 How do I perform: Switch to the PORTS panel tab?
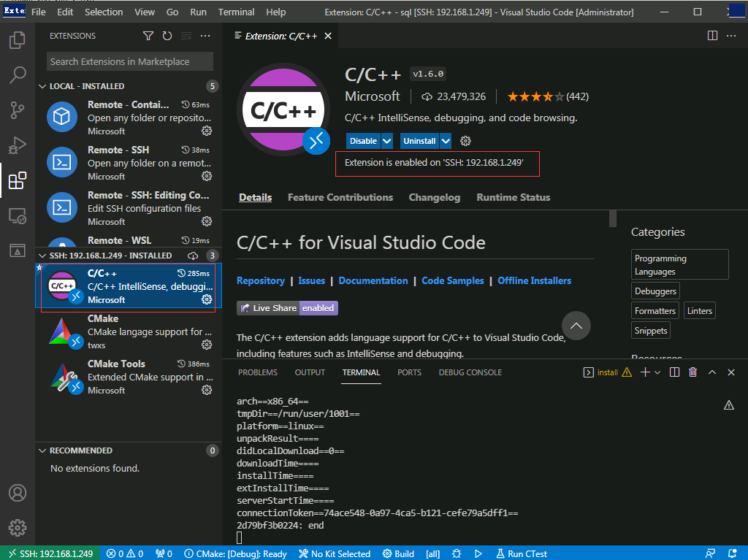coord(409,372)
